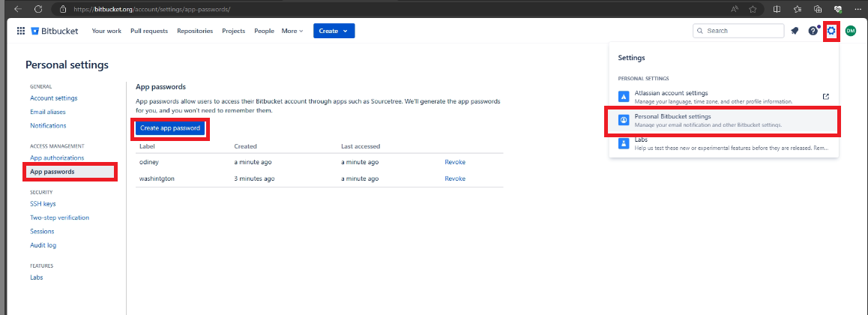The image size is (868, 315).
Task: Go to Pull requests
Action: 149,31
